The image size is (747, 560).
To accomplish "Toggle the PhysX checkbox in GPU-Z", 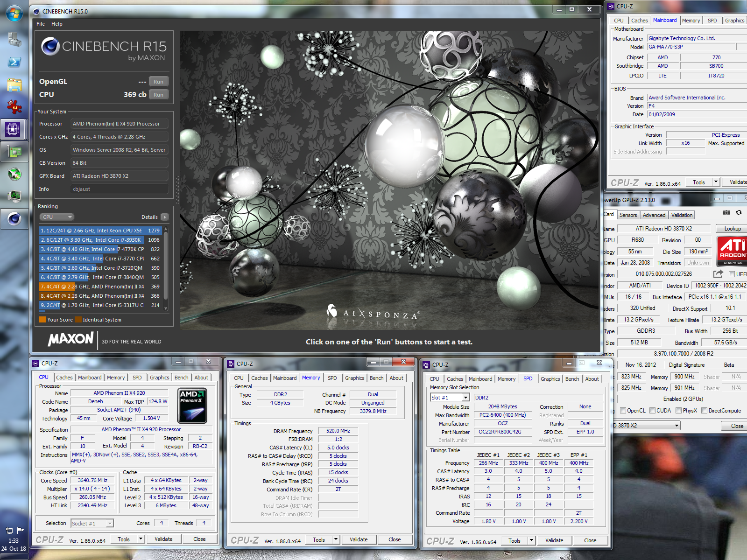I will pyautogui.click(x=679, y=411).
